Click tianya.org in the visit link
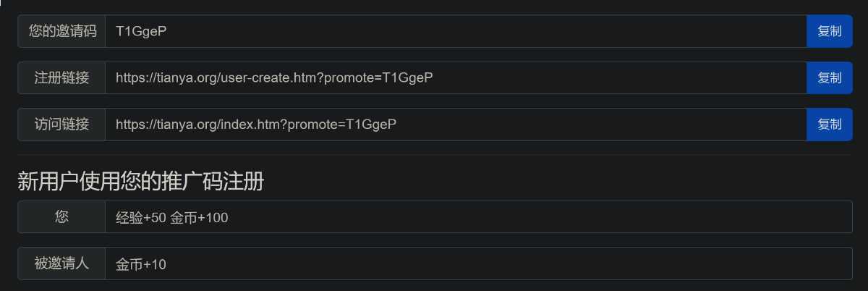Viewport: 868px width, 291px height. pyautogui.click(x=185, y=124)
